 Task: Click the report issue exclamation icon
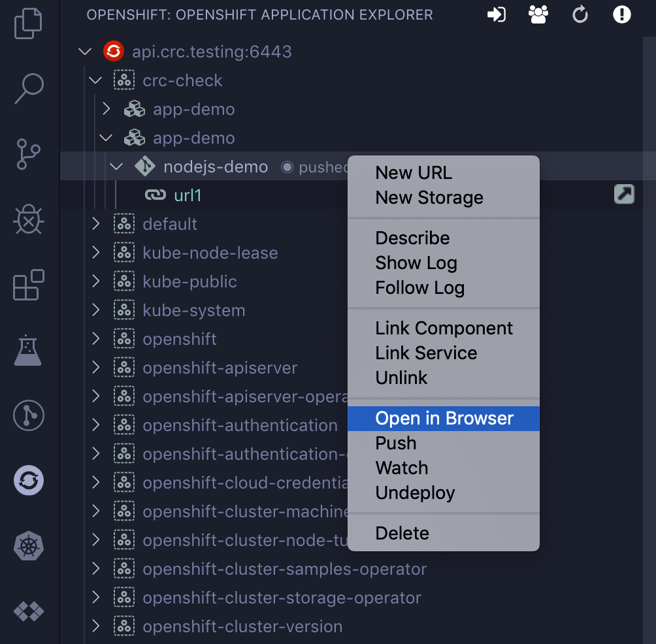pyautogui.click(x=621, y=15)
